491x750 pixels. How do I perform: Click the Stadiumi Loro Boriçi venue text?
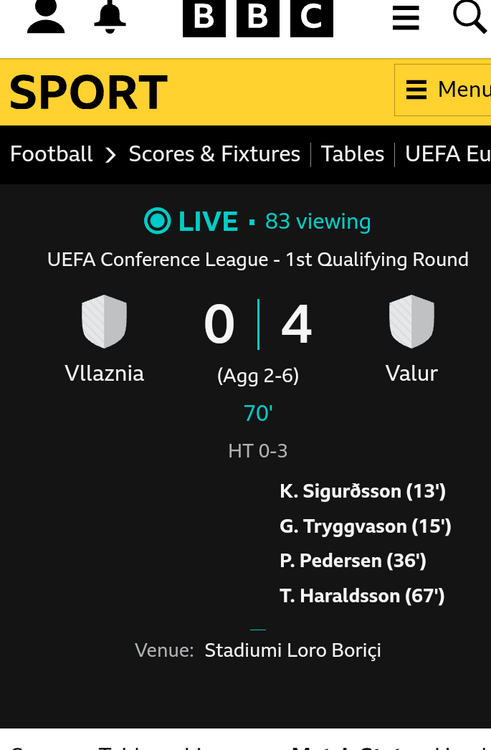tap(293, 651)
